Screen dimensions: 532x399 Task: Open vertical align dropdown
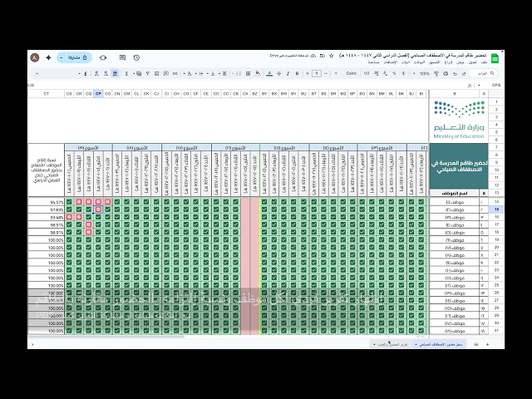click(212, 73)
